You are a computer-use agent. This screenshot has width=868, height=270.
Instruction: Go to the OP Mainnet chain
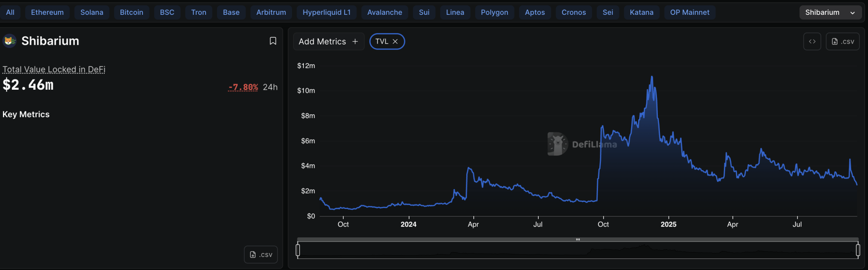[x=690, y=12]
